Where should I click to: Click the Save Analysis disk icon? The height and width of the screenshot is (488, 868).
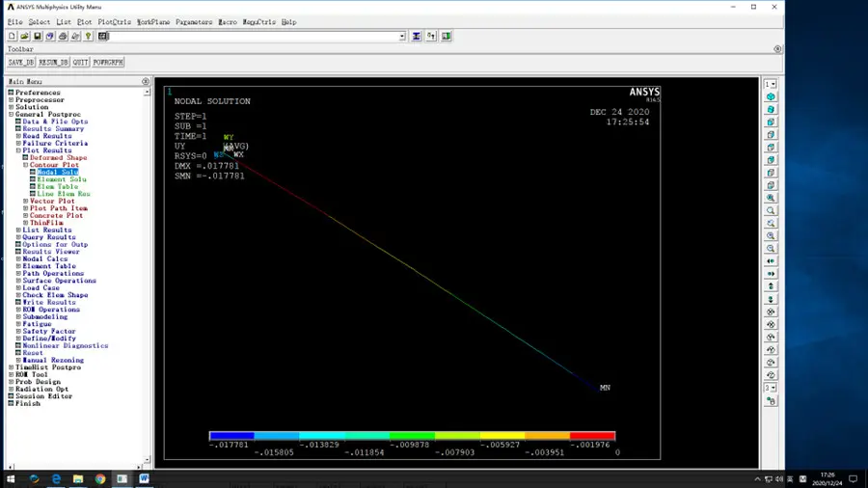click(x=37, y=36)
